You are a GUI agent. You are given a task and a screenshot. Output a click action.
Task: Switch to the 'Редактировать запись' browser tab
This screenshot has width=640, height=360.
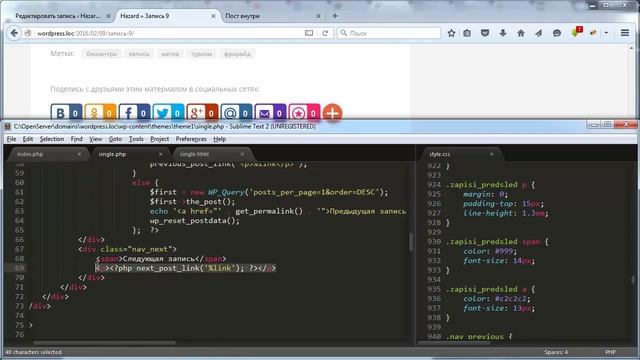tap(58, 16)
